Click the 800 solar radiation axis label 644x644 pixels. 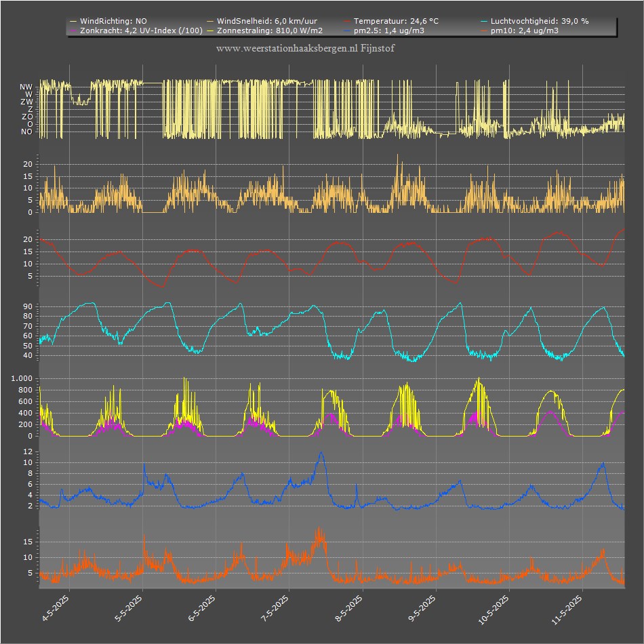click(x=26, y=390)
